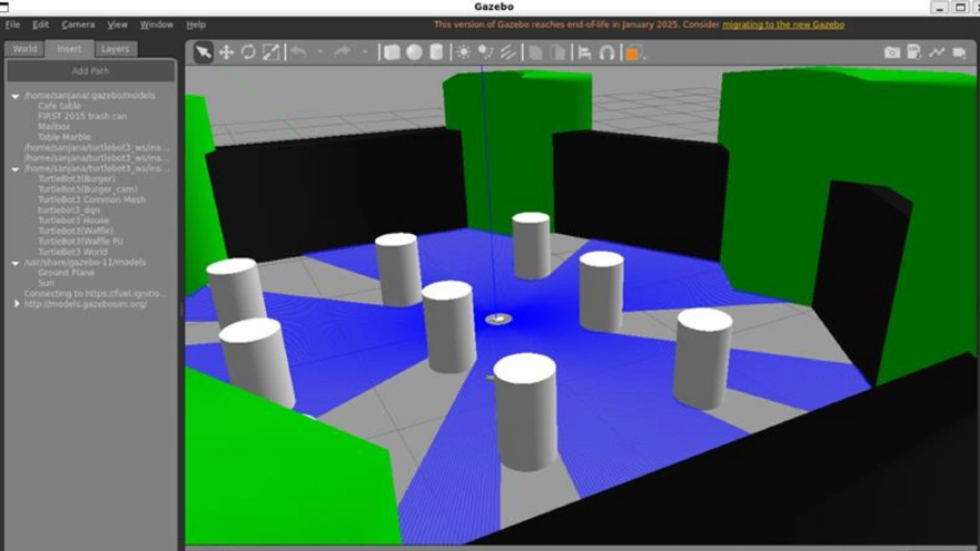This screenshot has width=980, height=551.
Task: Select Table Marble model
Action: click(x=64, y=137)
